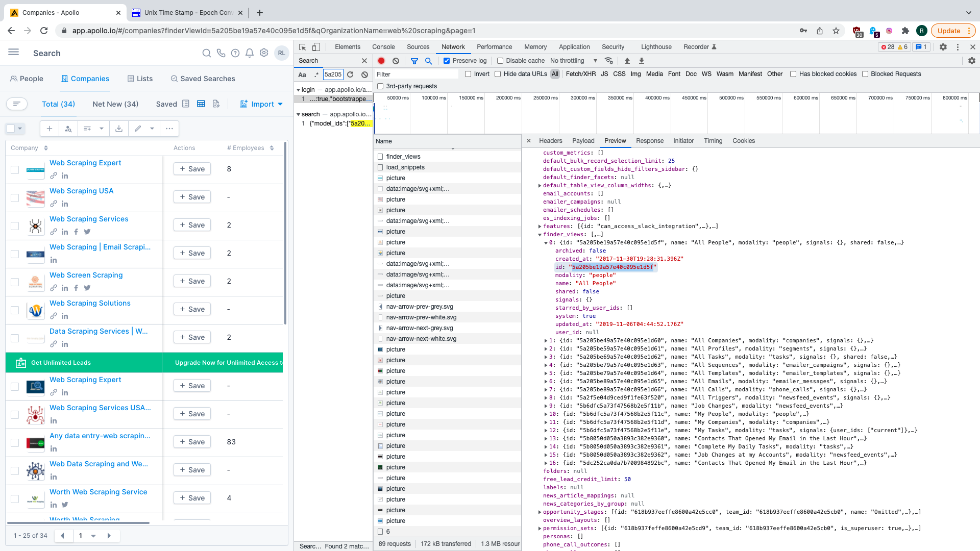Refresh the DevTools search results
The width and height of the screenshot is (980, 551).
[350, 74]
